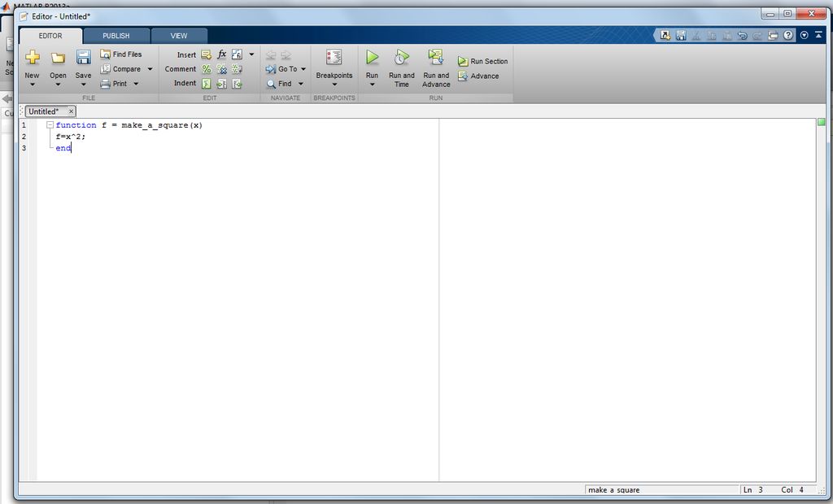Click the "make a square" status bar function field
Image resolution: width=833 pixels, height=504 pixels.
click(662, 489)
